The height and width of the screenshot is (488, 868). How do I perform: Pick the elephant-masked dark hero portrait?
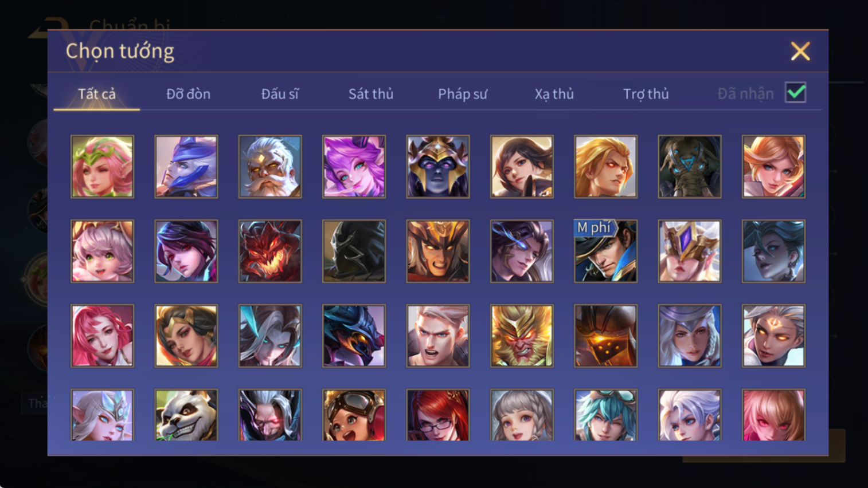(690, 167)
